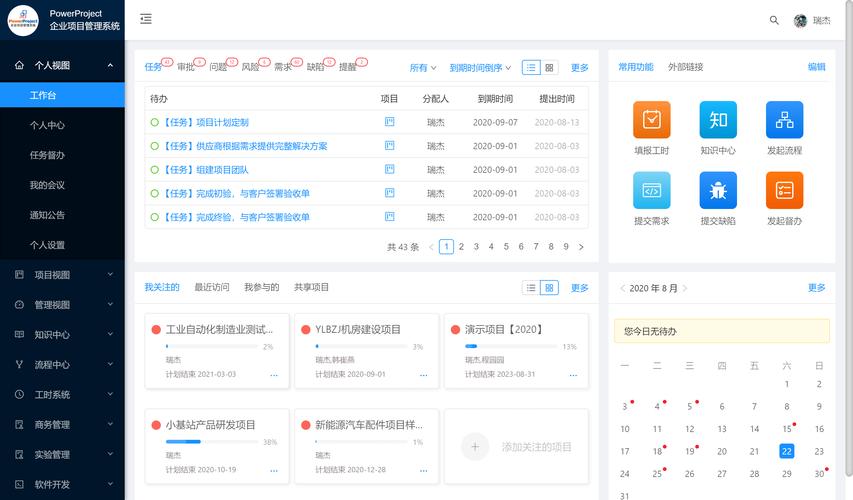This screenshot has height=500, width=853.
Task: Mark 项目计划定制 task circle as done
Action: (154, 122)
